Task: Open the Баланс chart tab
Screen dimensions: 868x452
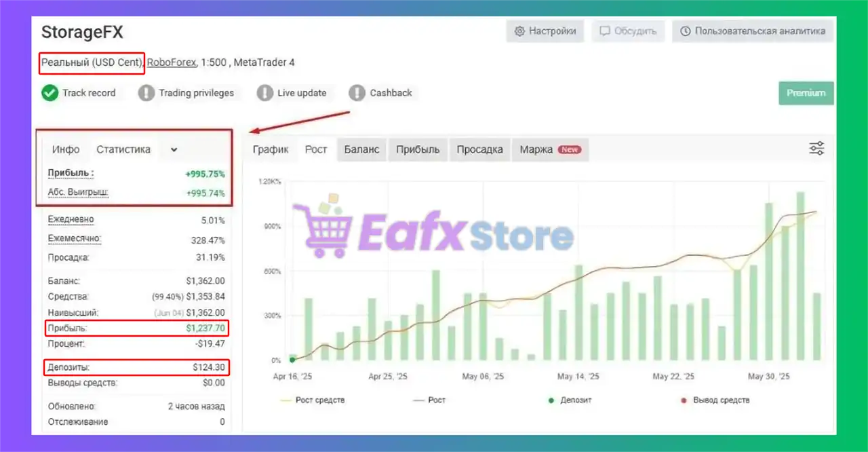Action: (361, 149)
